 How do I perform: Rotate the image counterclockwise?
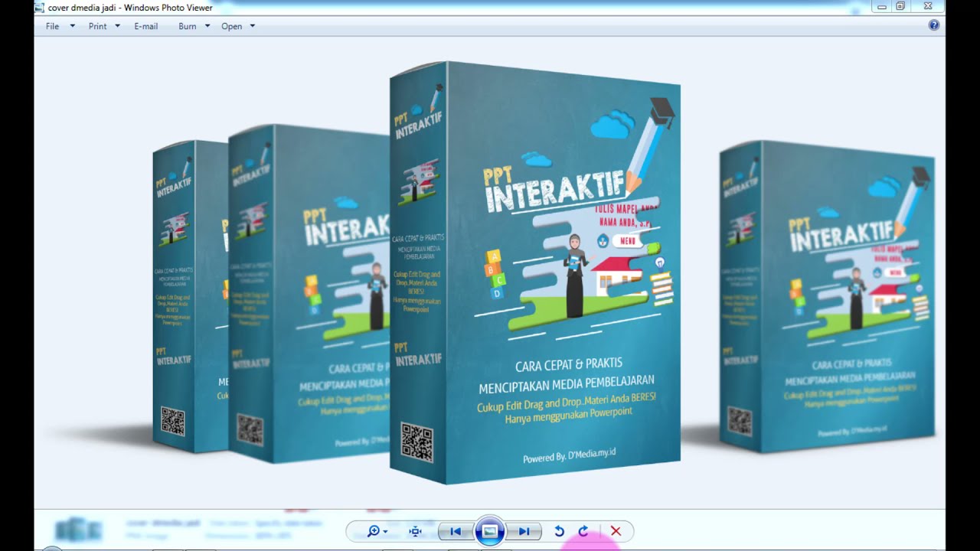(559, 531)
